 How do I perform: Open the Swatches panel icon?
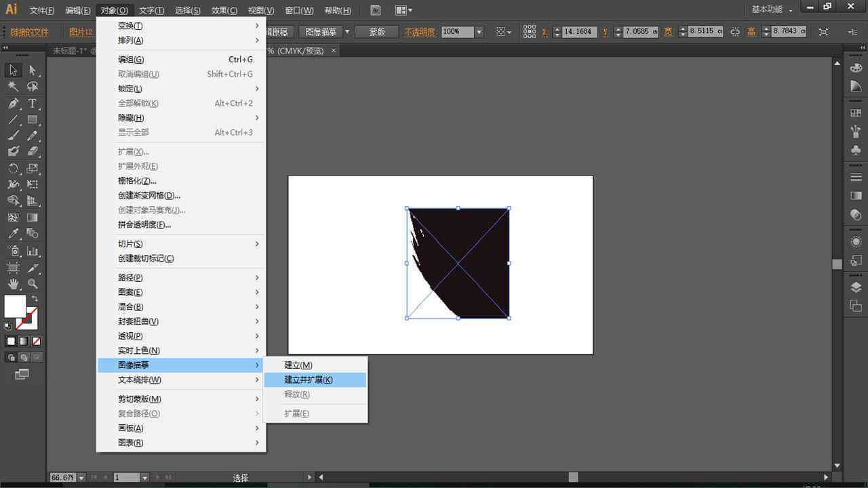click(856, 114)
